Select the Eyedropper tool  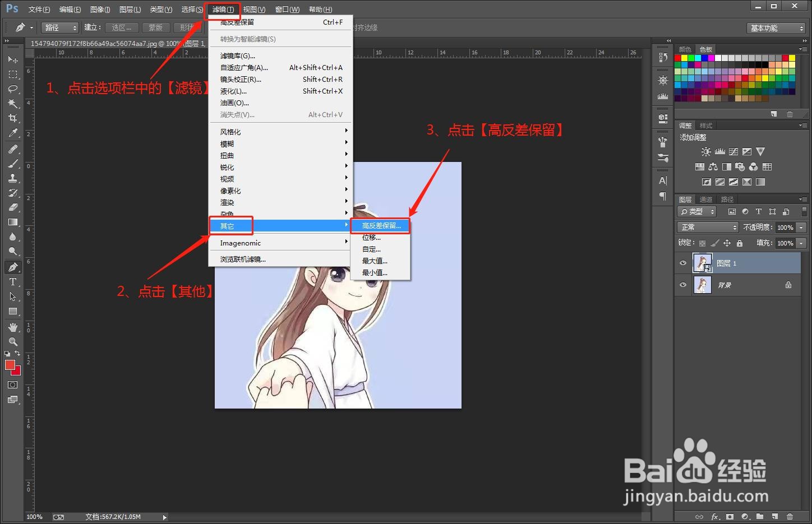13,133
